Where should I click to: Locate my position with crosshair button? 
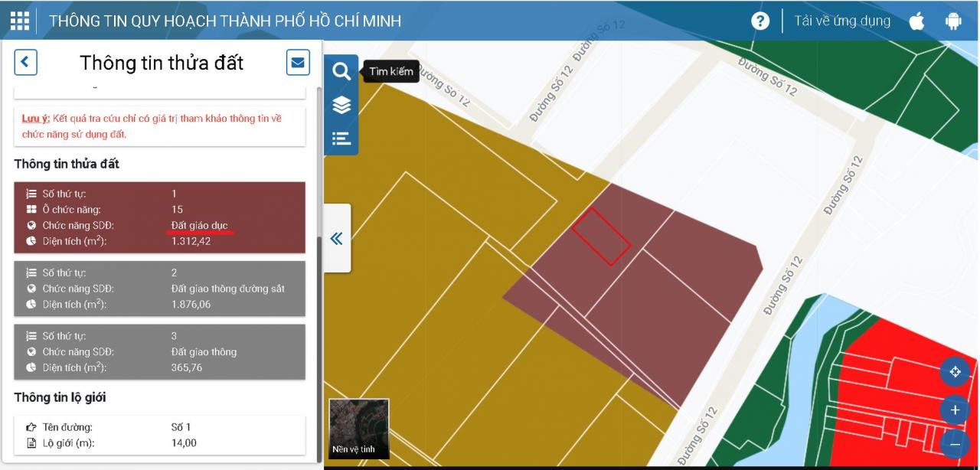tap(955, 373)
